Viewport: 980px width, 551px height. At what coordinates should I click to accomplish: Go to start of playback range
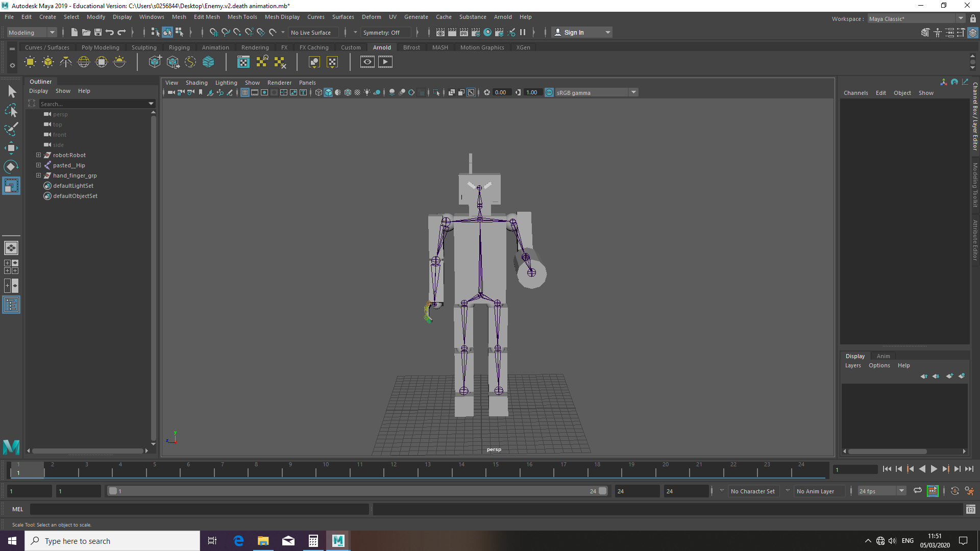(887, 469)
